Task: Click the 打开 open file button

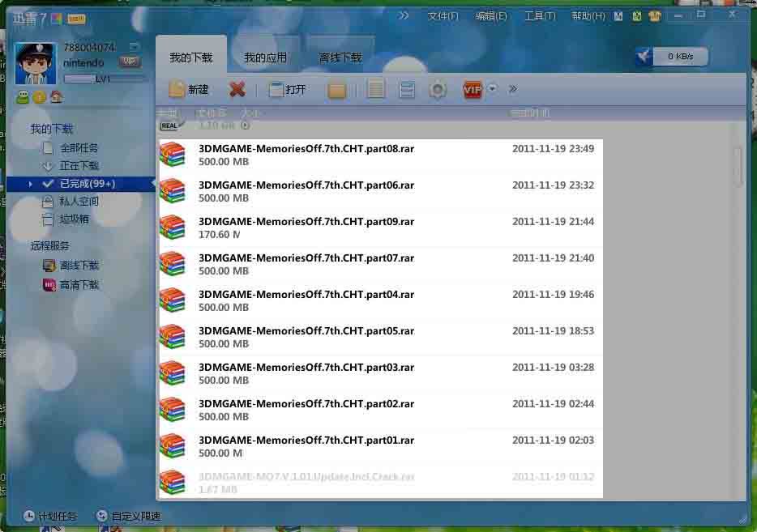Action: (287, 89)
